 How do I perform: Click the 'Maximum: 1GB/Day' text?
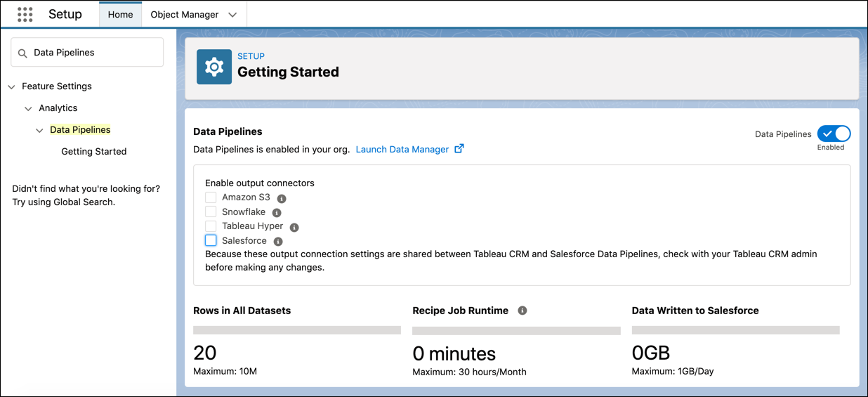pyautogui.click(x=673, y=371)
